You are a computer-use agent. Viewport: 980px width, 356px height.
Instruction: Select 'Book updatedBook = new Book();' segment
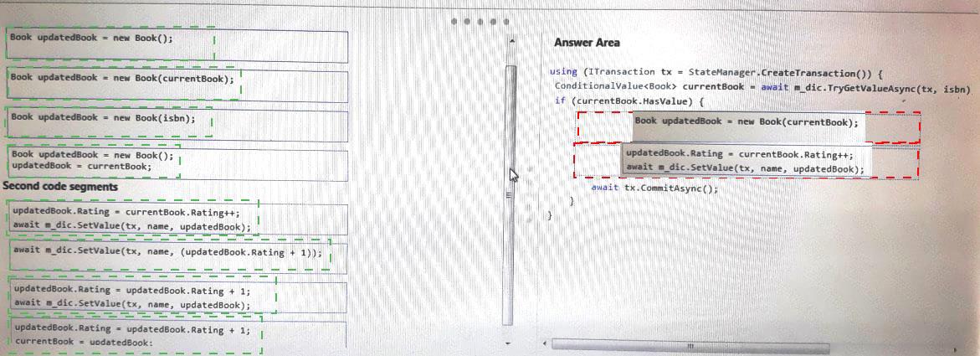[177, 47]
